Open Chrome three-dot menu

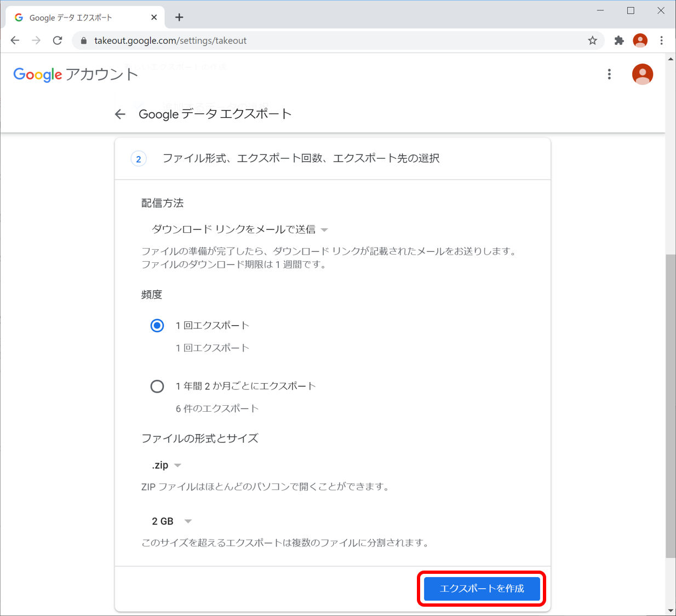(662, 41)
